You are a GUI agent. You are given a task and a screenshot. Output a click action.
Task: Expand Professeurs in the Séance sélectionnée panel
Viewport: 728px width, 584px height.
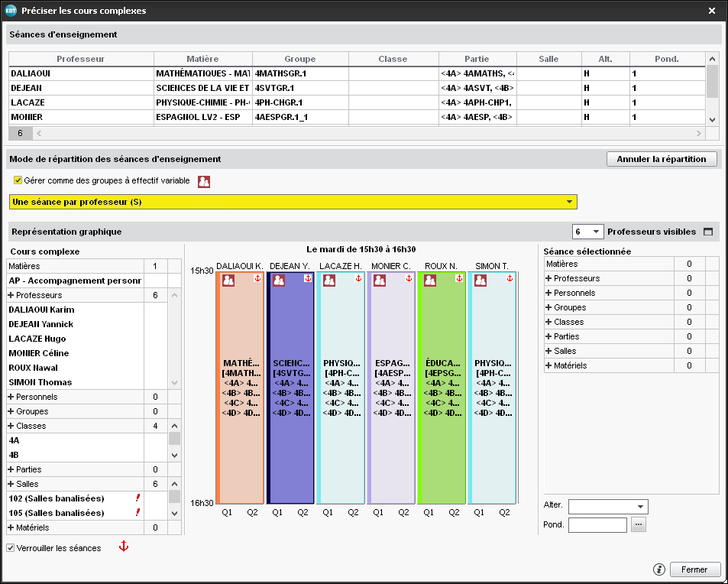548,278
